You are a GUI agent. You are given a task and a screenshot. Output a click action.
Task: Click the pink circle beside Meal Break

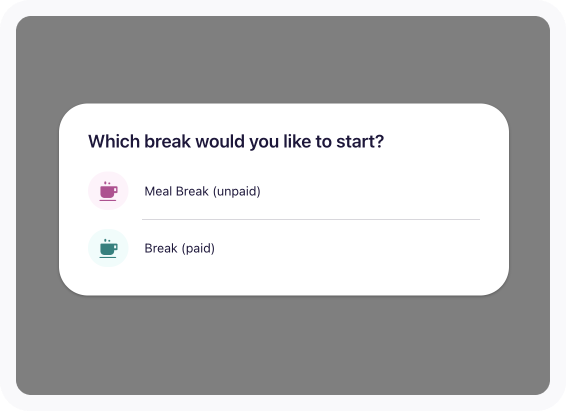click(108, 191)
